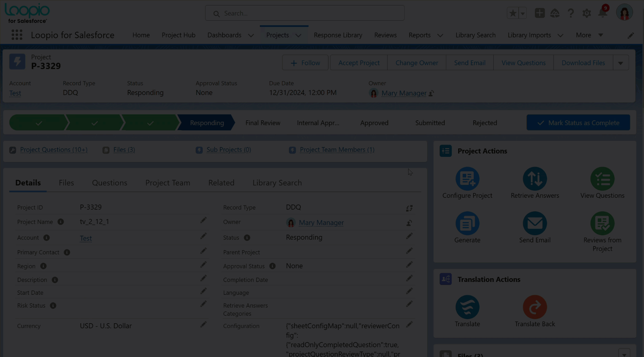
Task: Click Accept Project button
Action: 359,63
